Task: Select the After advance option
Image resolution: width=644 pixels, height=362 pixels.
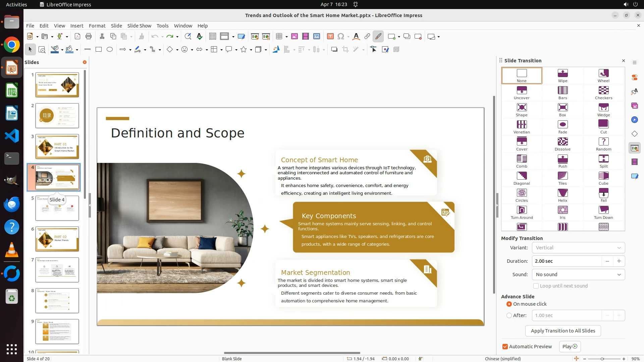Action: click(509, 315)
